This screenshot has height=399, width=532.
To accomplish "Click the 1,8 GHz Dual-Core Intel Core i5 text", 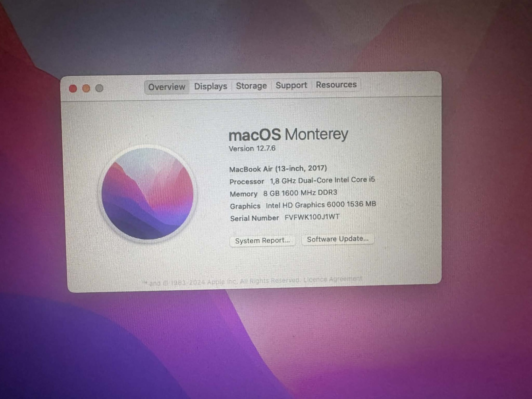I will [322, 180].
